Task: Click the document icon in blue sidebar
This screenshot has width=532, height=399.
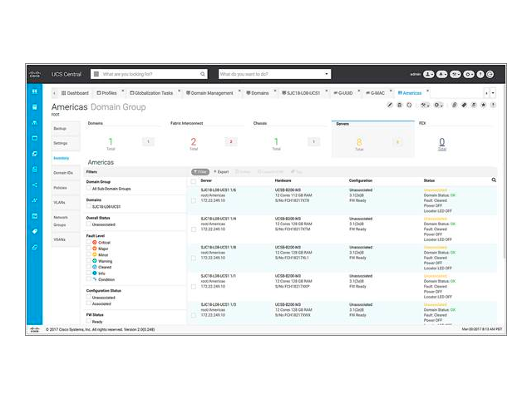Action: pyautogui.click(x=35, y=170)
